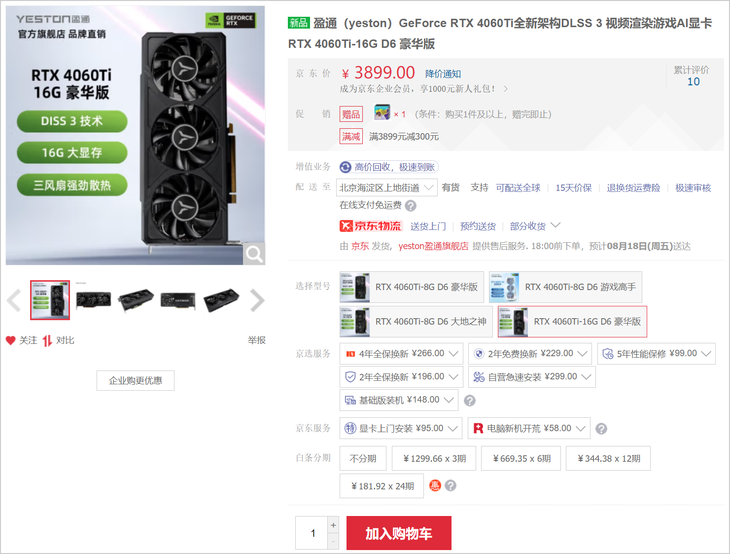730x554 pixels.
Task: Expand the 显卡上门安装 ¥95.00 dropdown
Action: pyautogui.click(x=401, y=428)
